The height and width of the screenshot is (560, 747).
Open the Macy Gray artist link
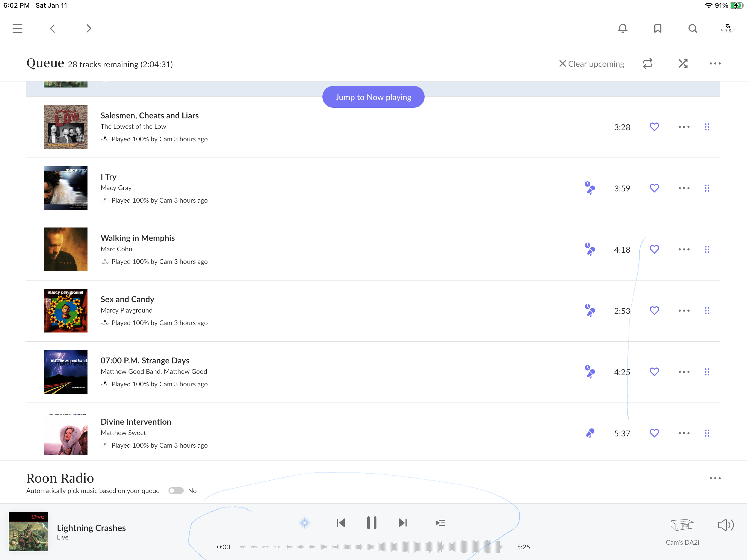pyautogui.click(x=116, y=188)
